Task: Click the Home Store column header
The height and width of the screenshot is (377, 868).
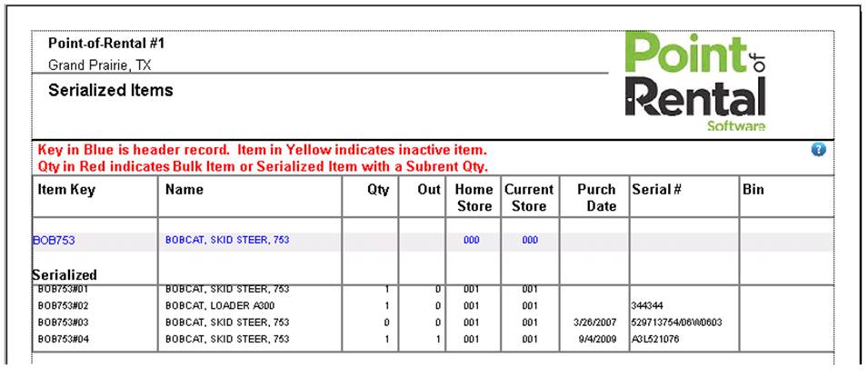Action: point(474,198)
